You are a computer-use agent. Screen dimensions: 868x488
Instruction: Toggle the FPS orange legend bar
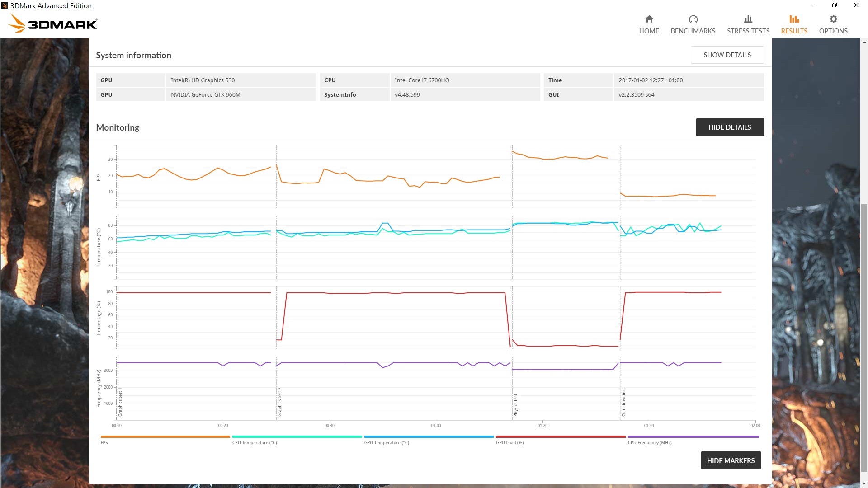165,436
